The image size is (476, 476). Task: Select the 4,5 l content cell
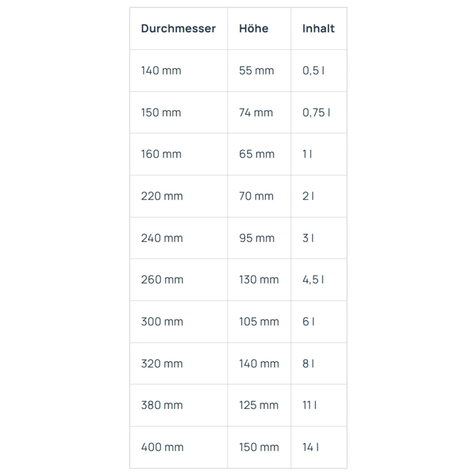click(x=319, y=280)
